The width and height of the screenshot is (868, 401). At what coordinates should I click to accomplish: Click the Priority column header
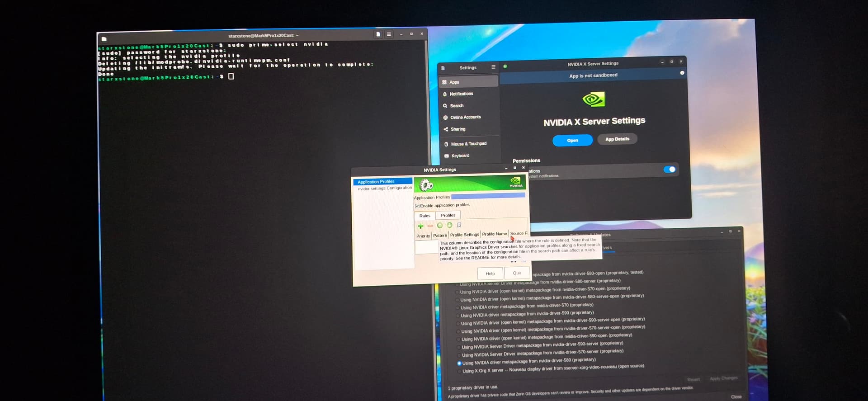(423, 236)
